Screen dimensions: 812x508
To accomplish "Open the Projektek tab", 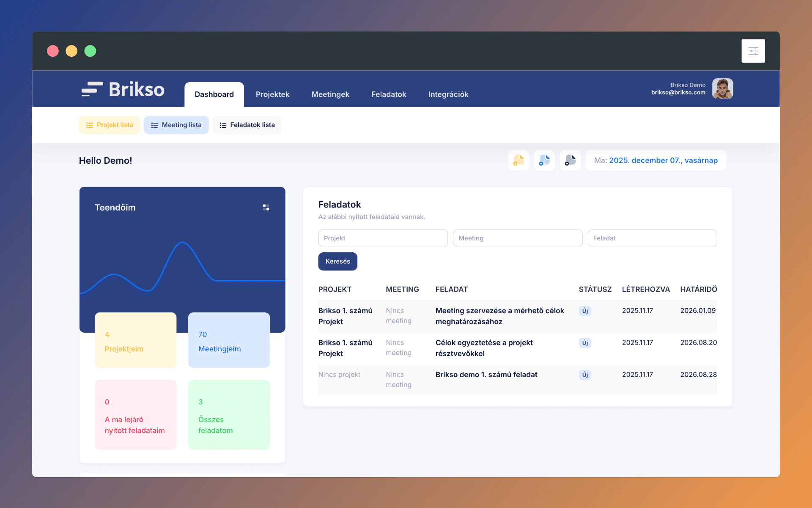I will (x=272, y=94).
